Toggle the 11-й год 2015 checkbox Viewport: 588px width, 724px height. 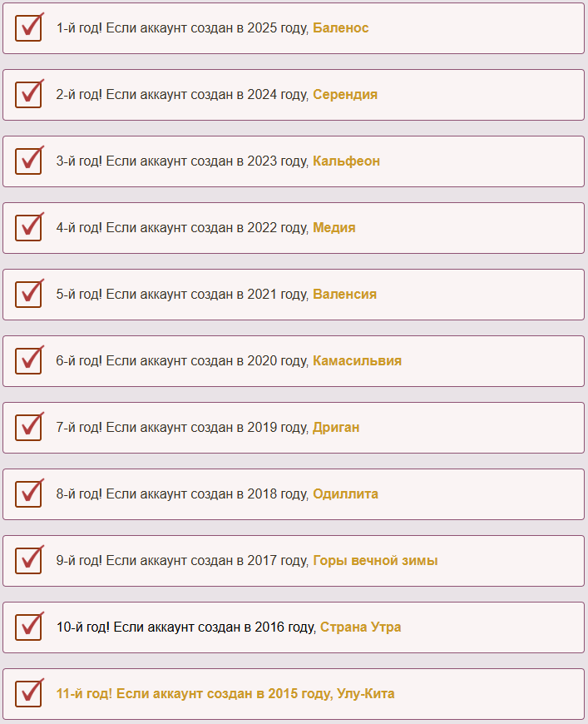coord(28,693)
